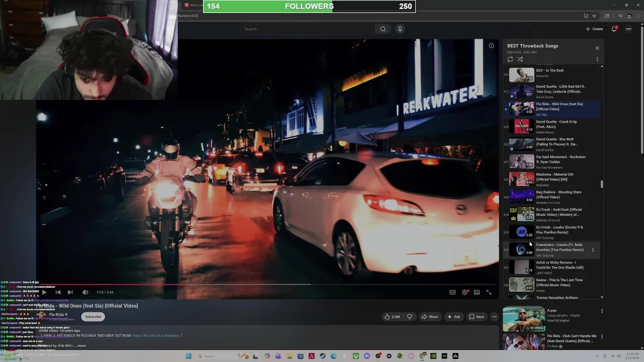
Task: Select Avicii vs Nicky Romero playlist entry
Action: pos(552,267)
